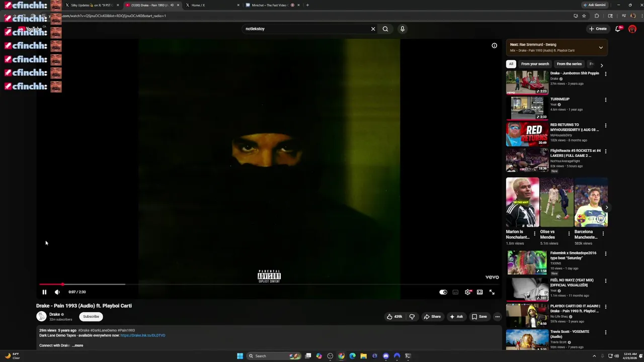Clear the YouTube search box text
This screenshot has height=362, width=644.
[x=373, y=29]
